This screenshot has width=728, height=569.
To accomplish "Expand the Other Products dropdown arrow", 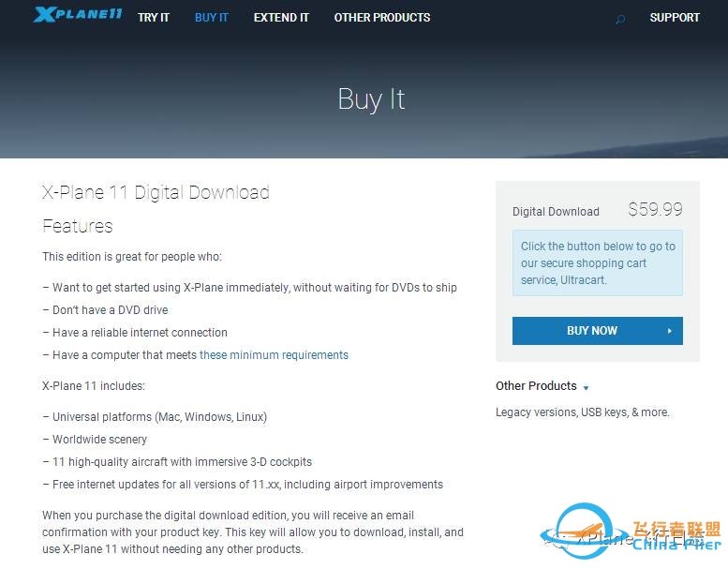I will coord(586,387).
